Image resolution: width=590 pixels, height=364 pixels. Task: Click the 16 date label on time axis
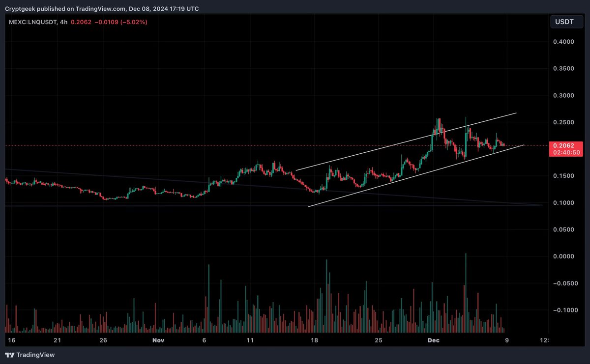click(x=12, y=340)
